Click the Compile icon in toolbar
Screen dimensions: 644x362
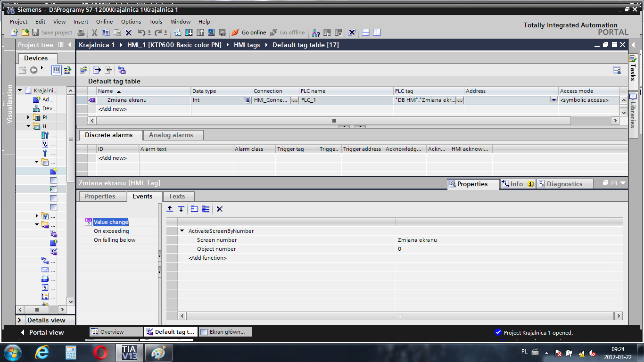178,33
